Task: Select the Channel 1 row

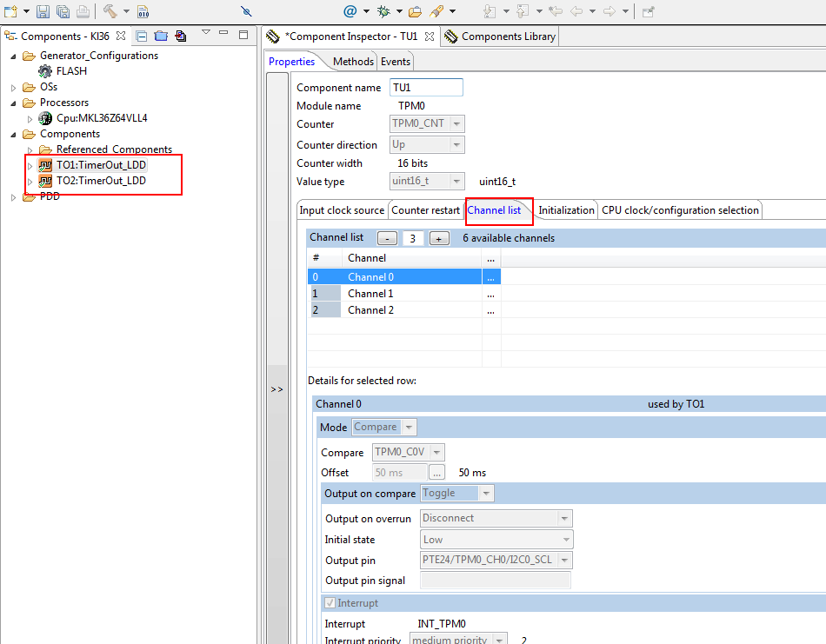Action: pos(404,293)
